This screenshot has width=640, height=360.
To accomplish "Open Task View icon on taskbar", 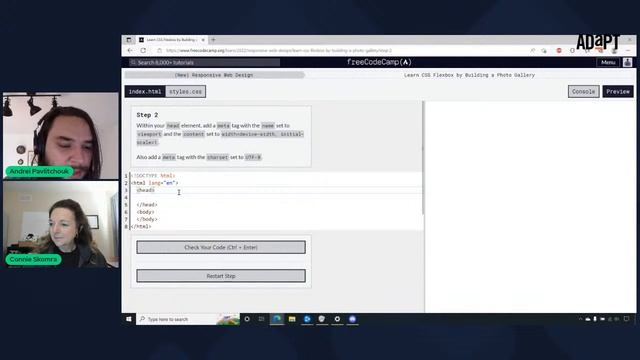I will click(262, 319).
